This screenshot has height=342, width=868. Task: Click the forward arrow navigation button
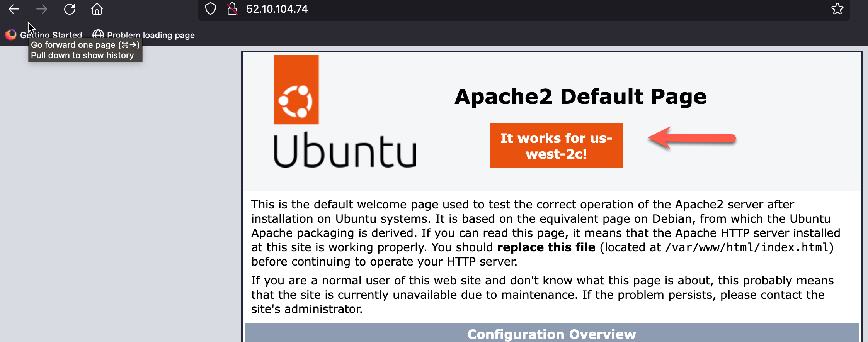coord(42,9)
